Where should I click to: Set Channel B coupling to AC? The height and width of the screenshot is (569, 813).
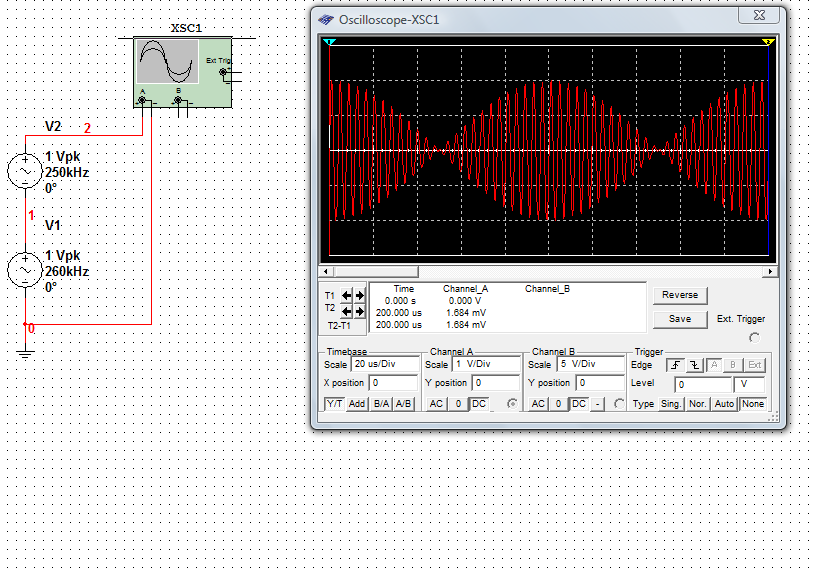[x=538, y=404]
